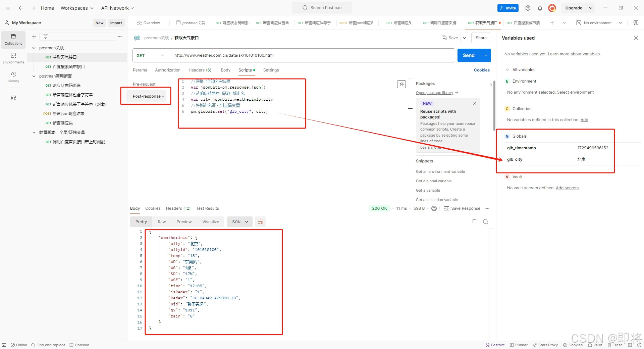Go forward with the right arrow

click(x=33, y=8)
